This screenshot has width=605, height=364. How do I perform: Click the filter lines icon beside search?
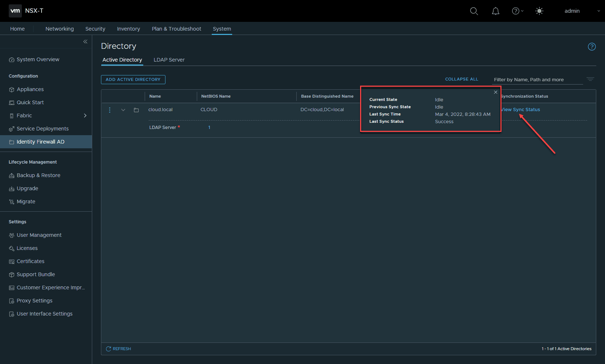pos(590,79)
